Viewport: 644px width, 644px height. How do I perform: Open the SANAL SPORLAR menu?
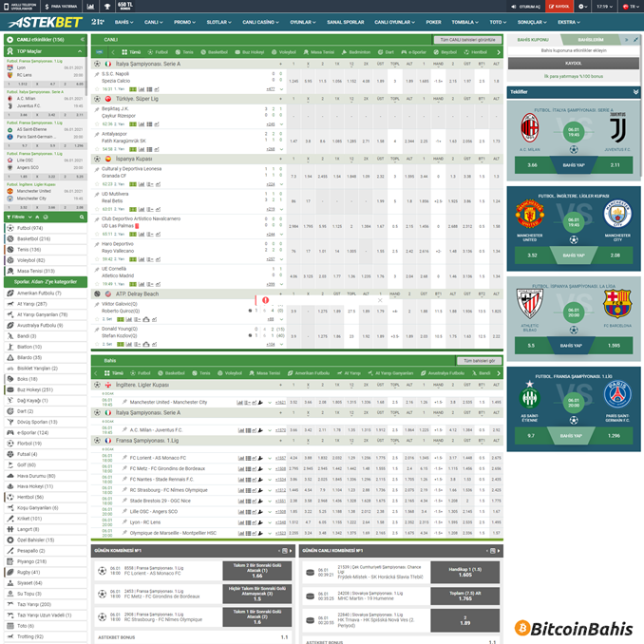point(346,22)
